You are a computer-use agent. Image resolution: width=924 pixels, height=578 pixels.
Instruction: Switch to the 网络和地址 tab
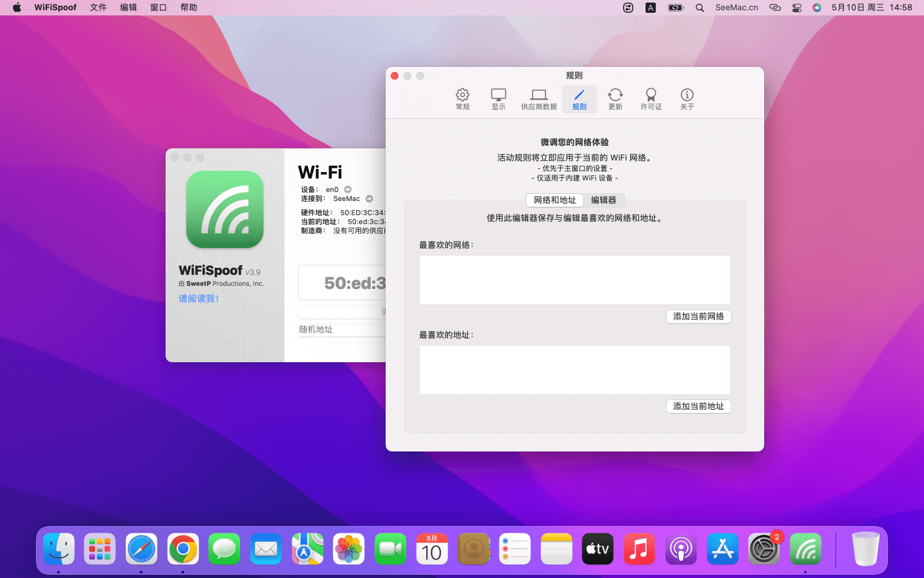pyautogui.click(x=554, y=200)
